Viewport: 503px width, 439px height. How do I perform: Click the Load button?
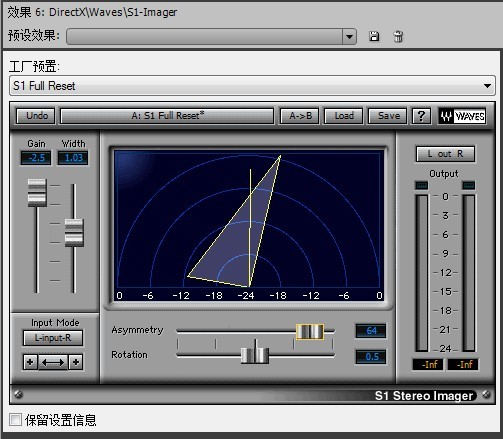pos(344,116)
